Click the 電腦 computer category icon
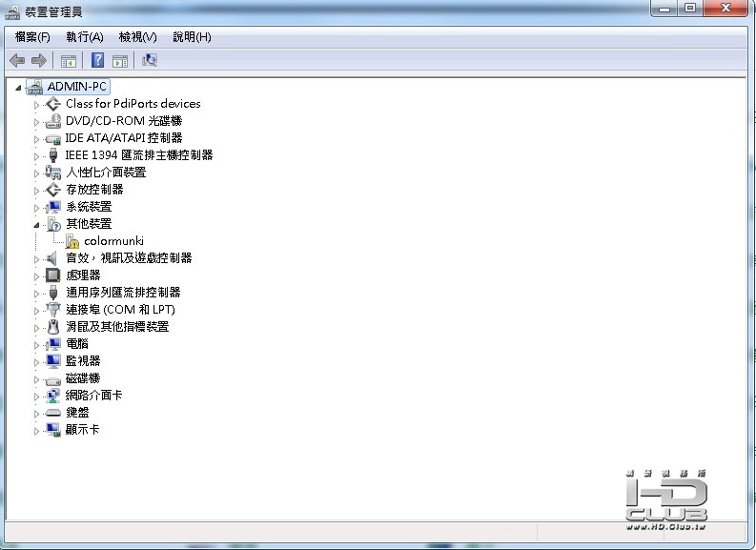 (53, 344)
